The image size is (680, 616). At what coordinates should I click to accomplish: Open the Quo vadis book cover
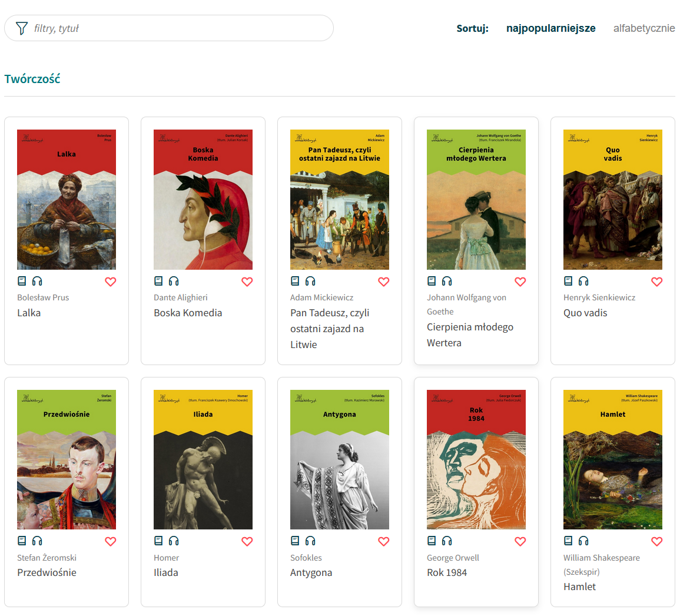[613, 200]
